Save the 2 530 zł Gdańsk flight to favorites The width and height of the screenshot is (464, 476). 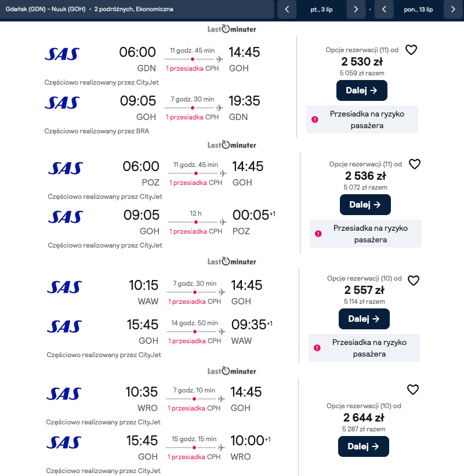(x=411, y=50)
